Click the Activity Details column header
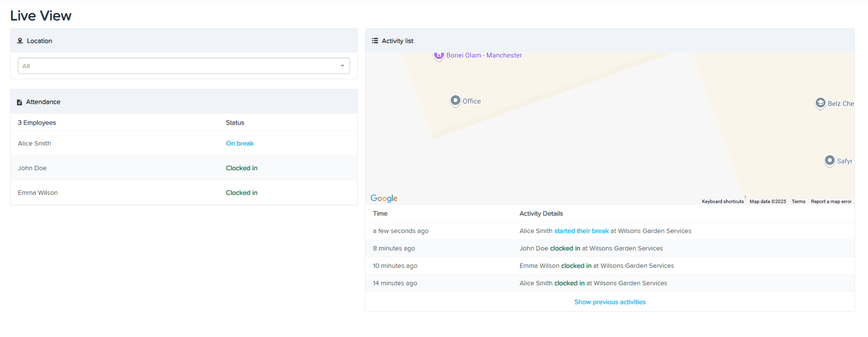This screenshot has height=337, width=868. [x=541, y=214]
